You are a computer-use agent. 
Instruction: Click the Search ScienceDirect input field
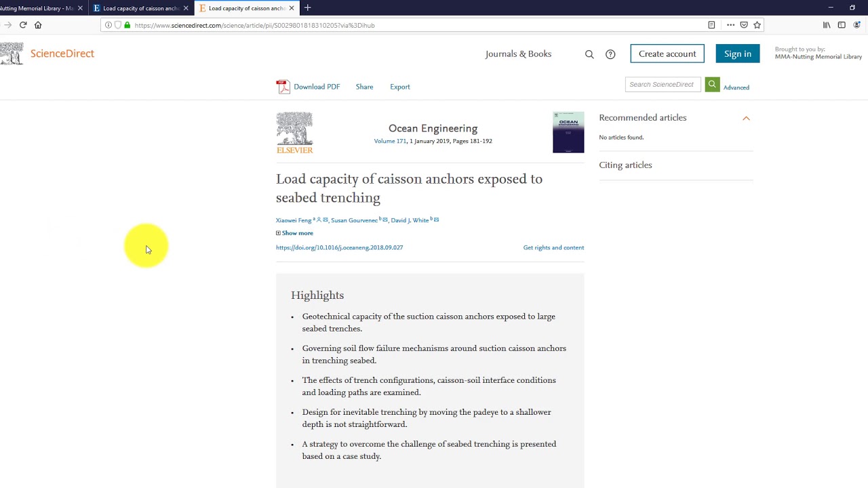(663, 85)
